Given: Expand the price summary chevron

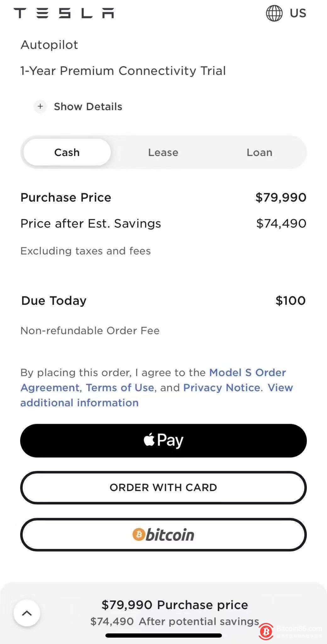Looking at the screenshot, I should pyautogui.click(x=27, y=613).
